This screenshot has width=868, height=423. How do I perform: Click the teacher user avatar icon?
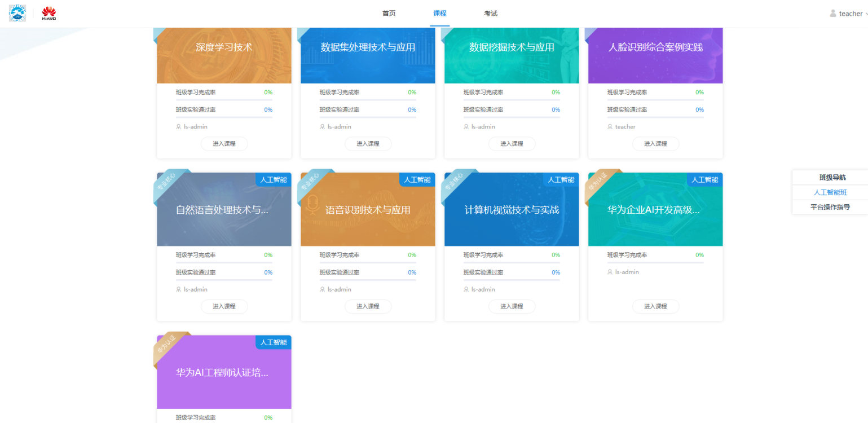coord(833,14)
